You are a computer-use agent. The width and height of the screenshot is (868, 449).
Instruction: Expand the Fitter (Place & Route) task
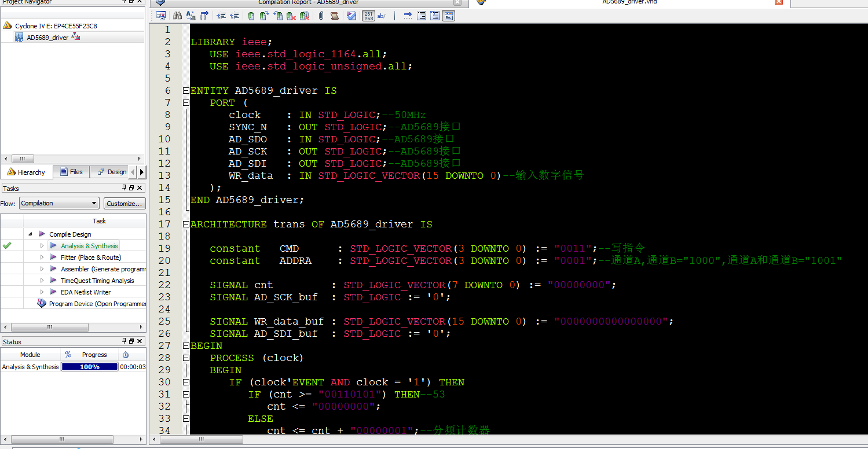point(42,257)
